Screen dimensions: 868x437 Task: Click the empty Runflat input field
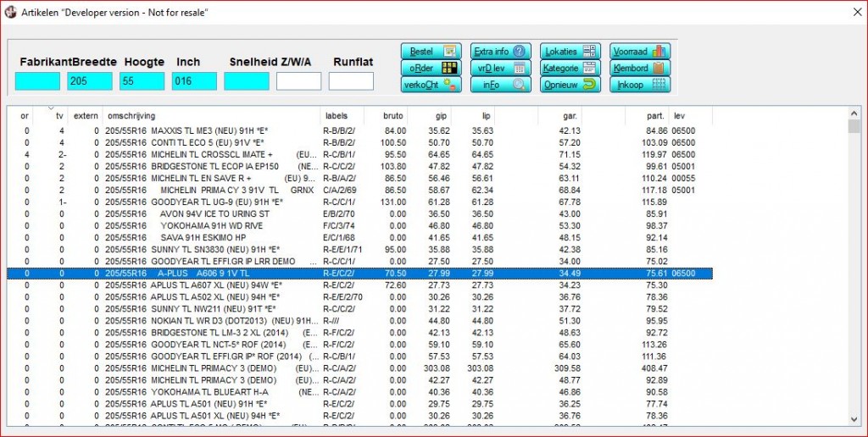pyautogui.click(x=351, y=81)
